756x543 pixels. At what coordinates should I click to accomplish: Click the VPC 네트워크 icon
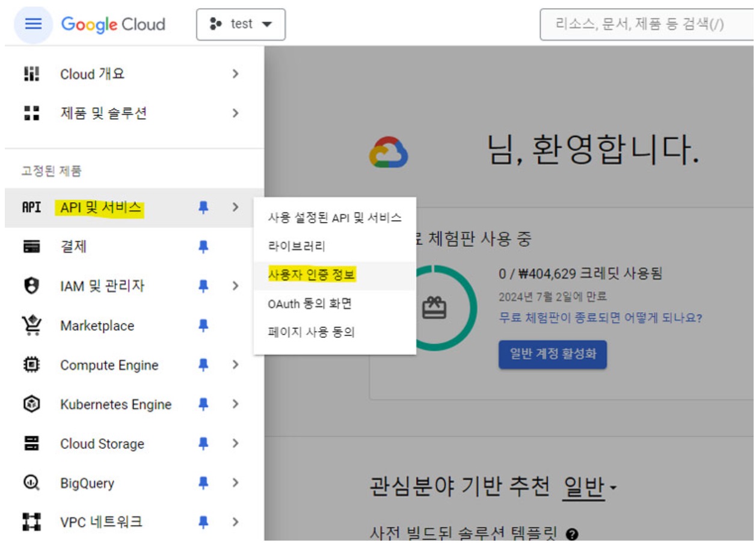pos(32,522)
